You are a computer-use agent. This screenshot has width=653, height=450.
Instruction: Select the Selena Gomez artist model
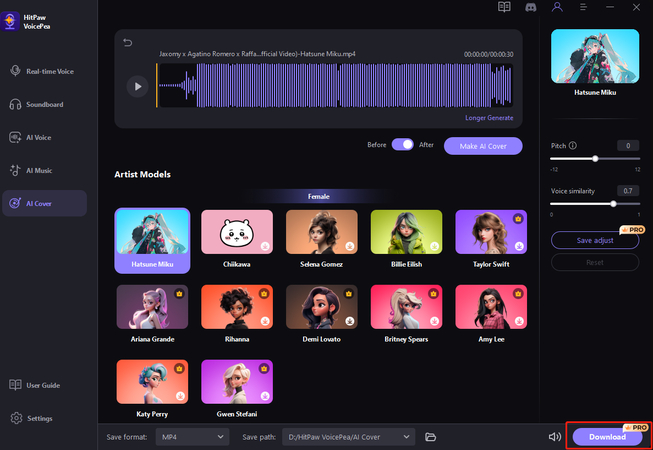322,240
